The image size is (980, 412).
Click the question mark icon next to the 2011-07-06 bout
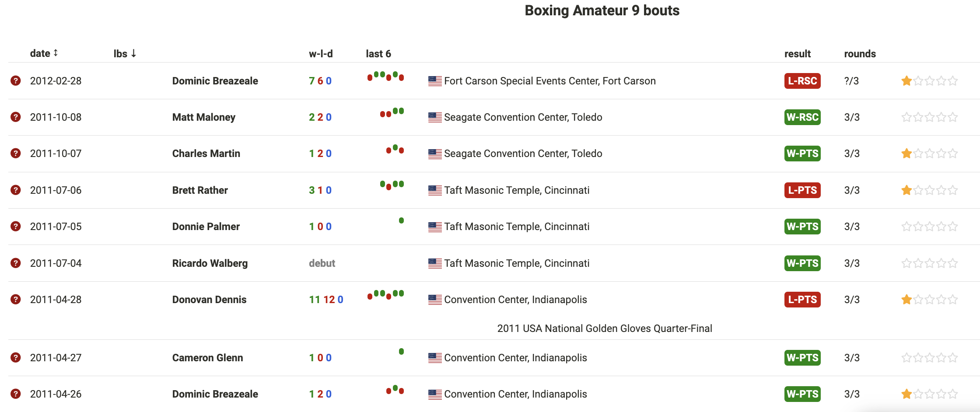click(16, 190)
